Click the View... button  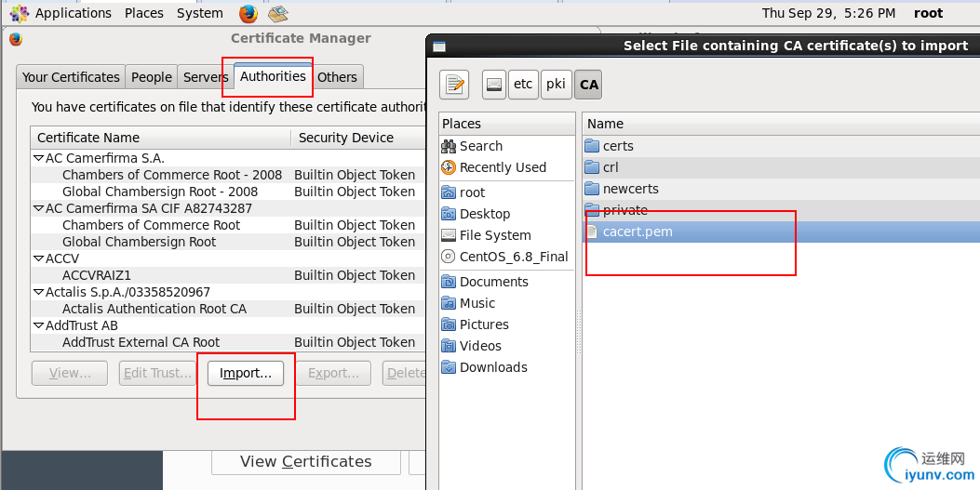coord(70,373)
